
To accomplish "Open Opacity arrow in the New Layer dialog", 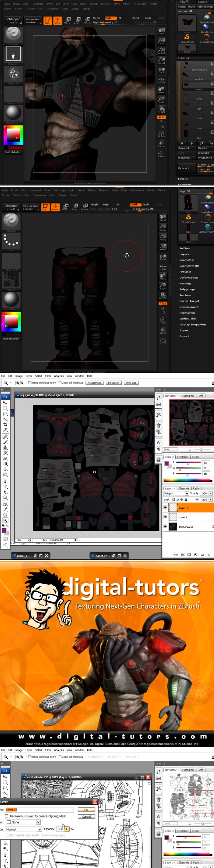I will tap(67, 829).
